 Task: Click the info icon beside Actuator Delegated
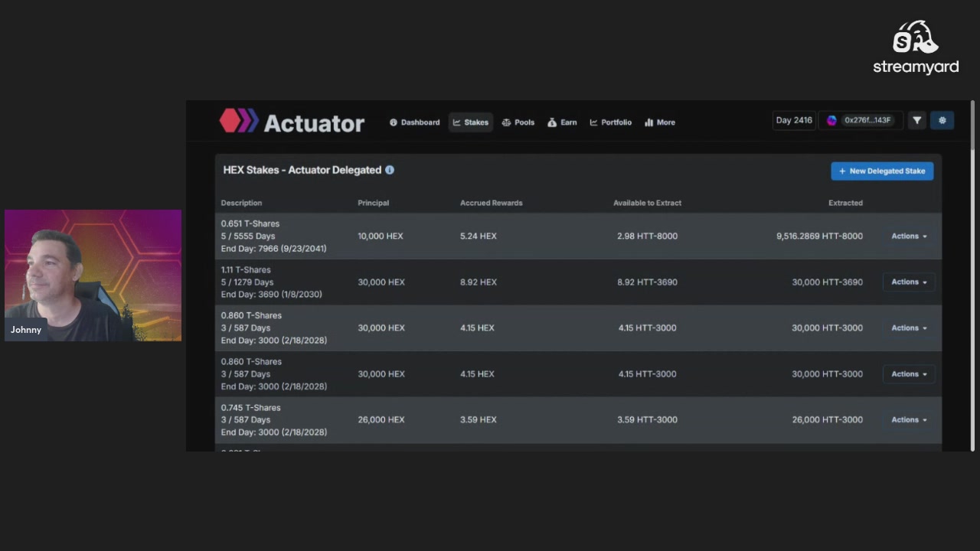coord(390,170)
